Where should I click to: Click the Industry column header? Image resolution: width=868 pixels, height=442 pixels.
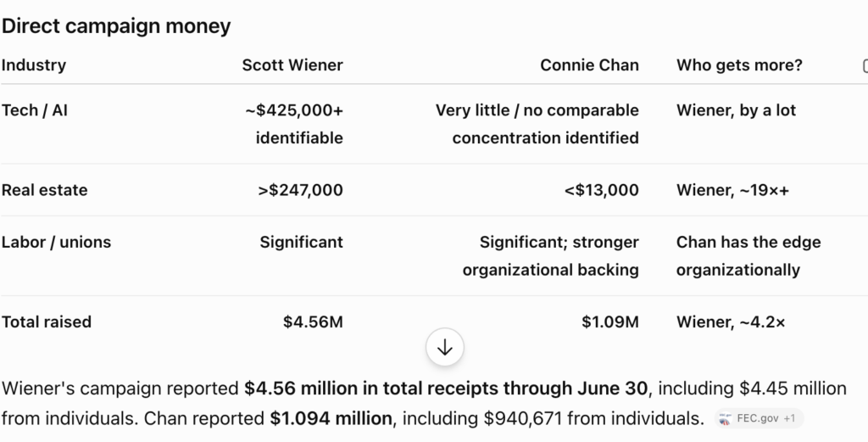pyautogui.click(x=34, y=65)
